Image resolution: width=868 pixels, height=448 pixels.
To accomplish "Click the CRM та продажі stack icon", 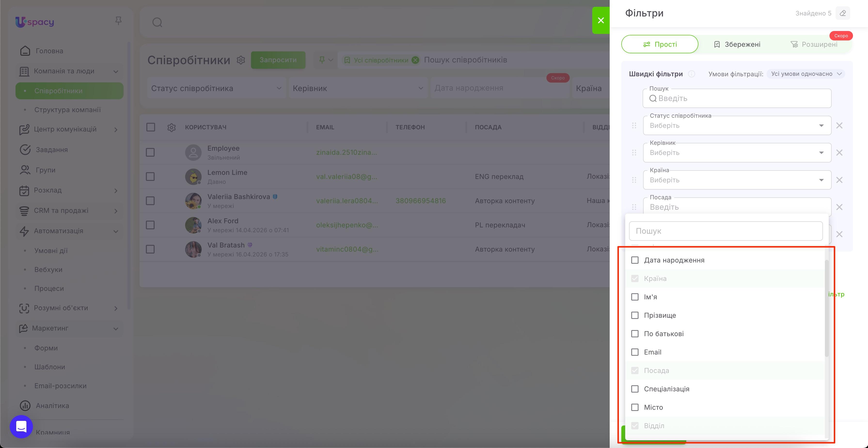I will (24, 211).
